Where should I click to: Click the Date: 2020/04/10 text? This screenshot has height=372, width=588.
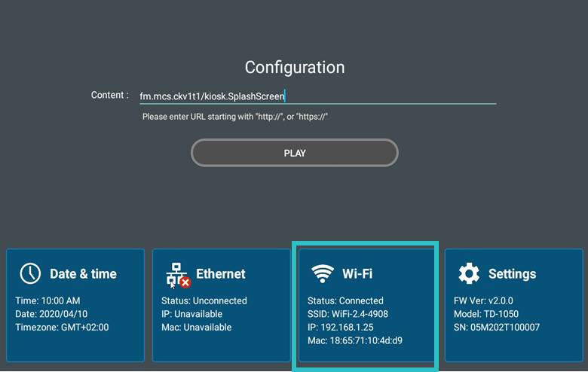51,314
